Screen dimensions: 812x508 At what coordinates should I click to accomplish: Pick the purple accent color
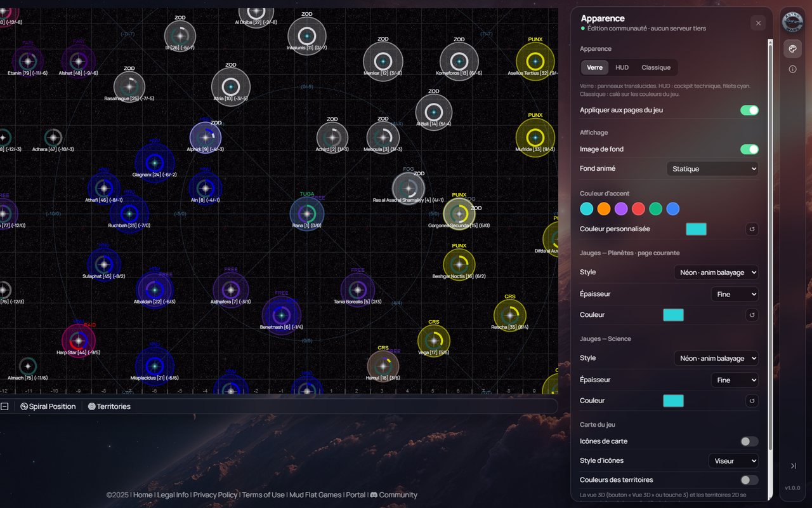tap(621, 209)
